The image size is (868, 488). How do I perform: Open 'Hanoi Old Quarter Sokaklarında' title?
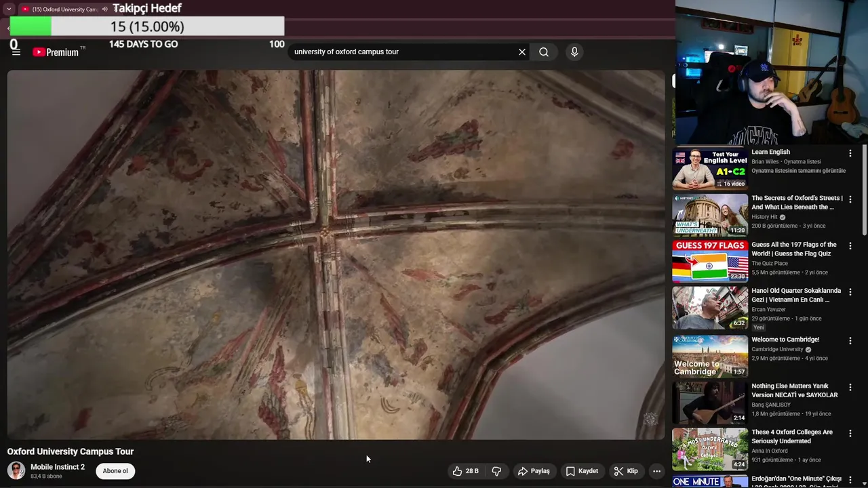click(x=796, y=295)
